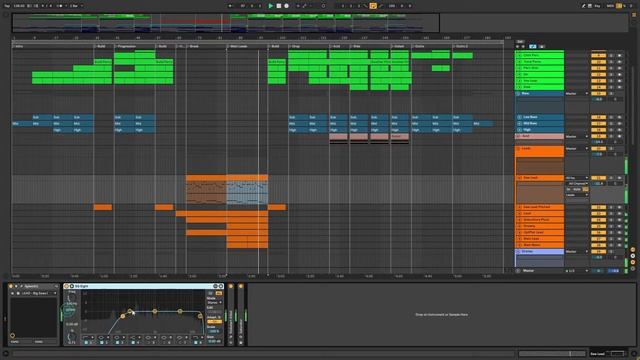Click the Arrangement Record button
This screenshot has width=640, height=360.
click(x=287, y=6)
